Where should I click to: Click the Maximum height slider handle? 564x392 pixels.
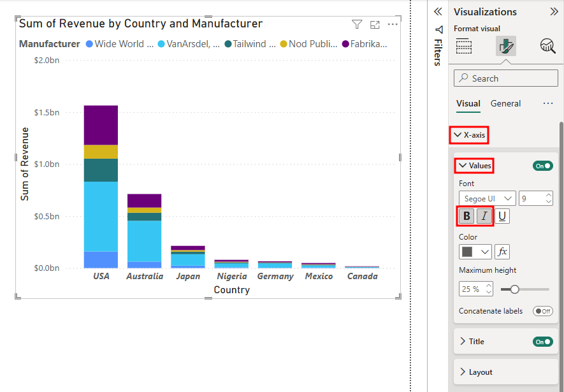(515, 289)
